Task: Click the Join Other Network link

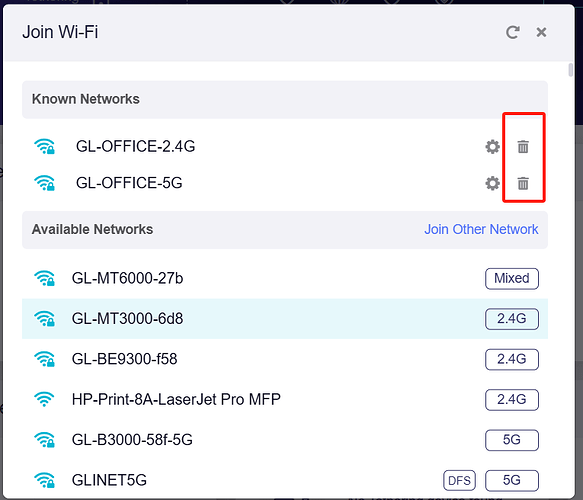Action: (x=481, y=229)
